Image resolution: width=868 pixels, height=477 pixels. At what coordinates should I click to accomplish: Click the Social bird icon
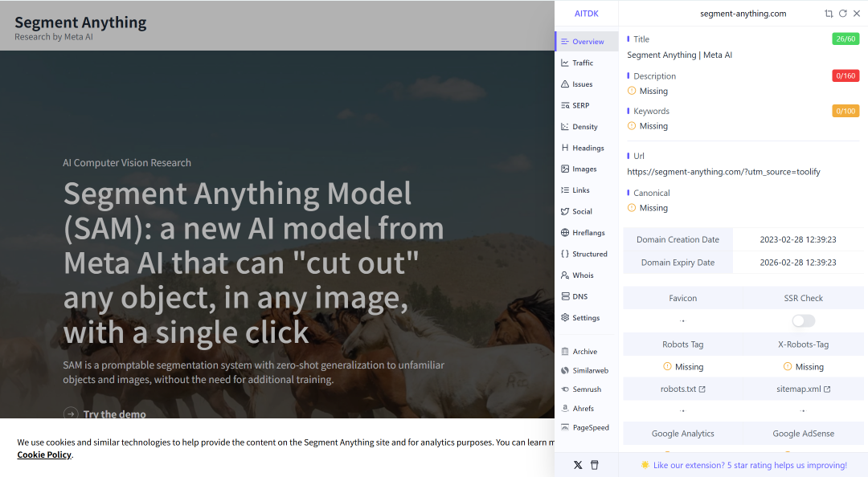pos(565,211)
